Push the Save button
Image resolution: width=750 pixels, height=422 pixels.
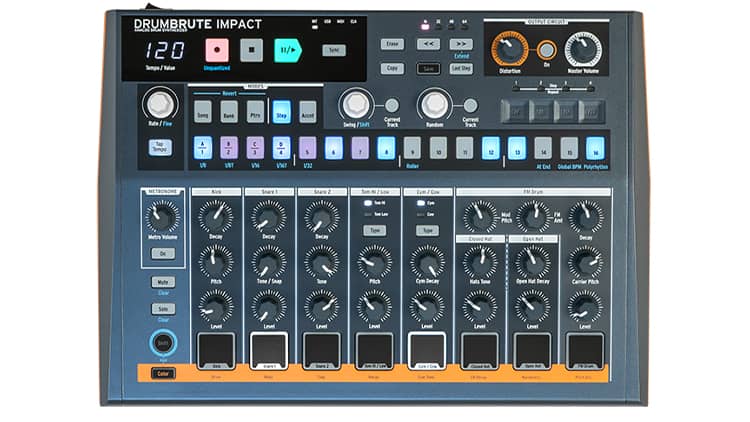[428, 68]
